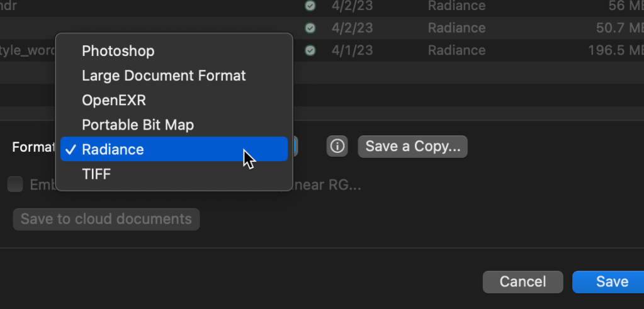Click the green sync checkmark in the 56 MB row
Screen dimensions: 644x309
point(310,6)
